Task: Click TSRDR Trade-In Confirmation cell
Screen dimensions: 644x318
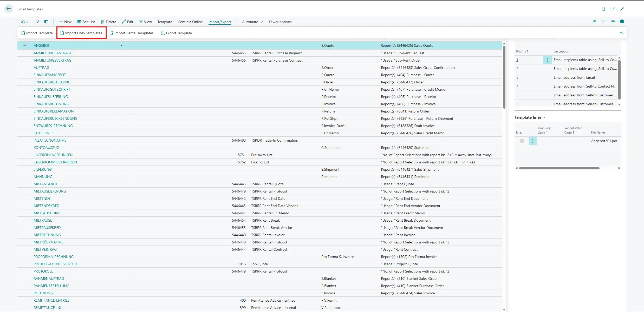Action: 275,140
